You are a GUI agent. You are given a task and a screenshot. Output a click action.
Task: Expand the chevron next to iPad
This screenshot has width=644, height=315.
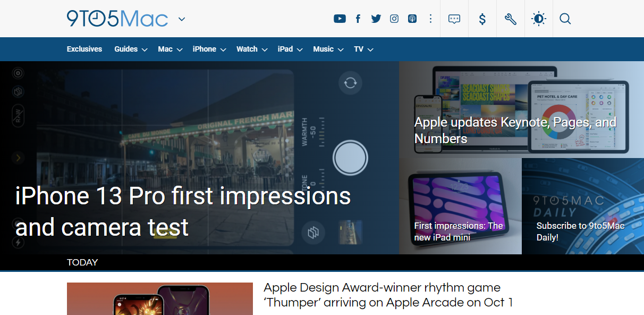(300, 49)
